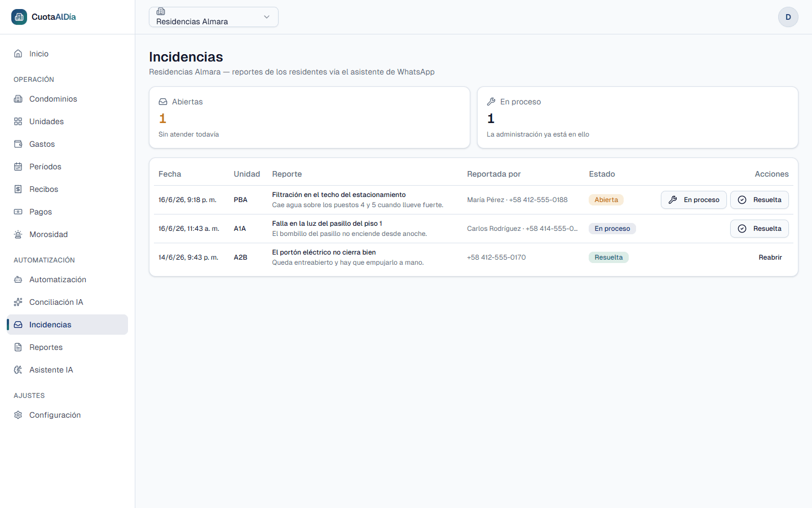Image resolution: width=812 pixels, height=508 pixels.
Task: Click the Recibos receipt icon
Action: 18,189
